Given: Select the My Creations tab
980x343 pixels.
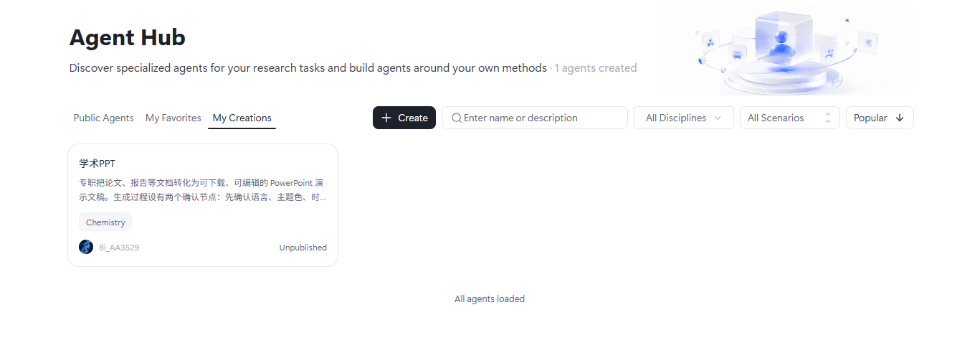Looking at the screenshot, I should 242,118.
